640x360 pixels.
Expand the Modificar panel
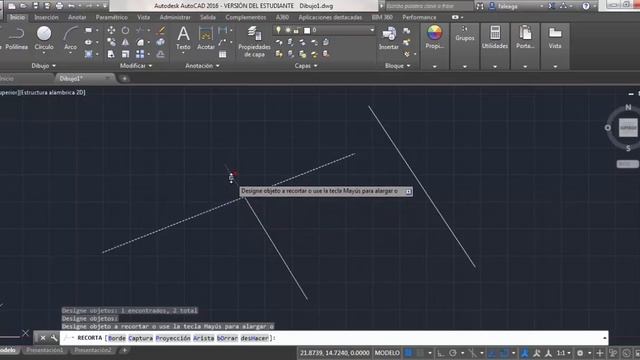pos(136,66)
